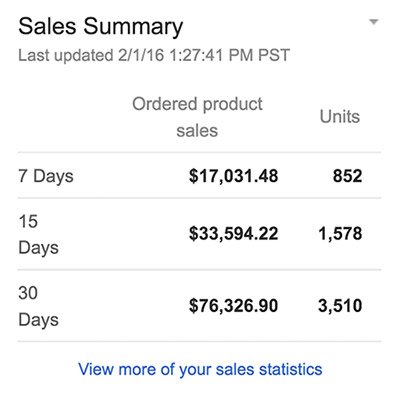Click the word Summary in the title
Image resolution: width=400 pixels, height=394 pixels.
[x=133, y=28]
